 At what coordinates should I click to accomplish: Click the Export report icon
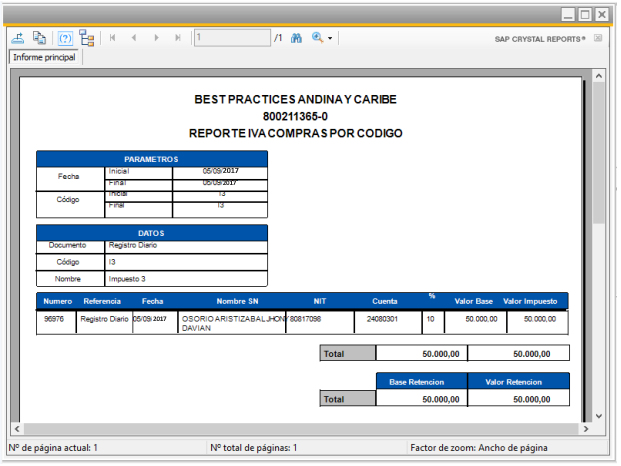[18, 38]
